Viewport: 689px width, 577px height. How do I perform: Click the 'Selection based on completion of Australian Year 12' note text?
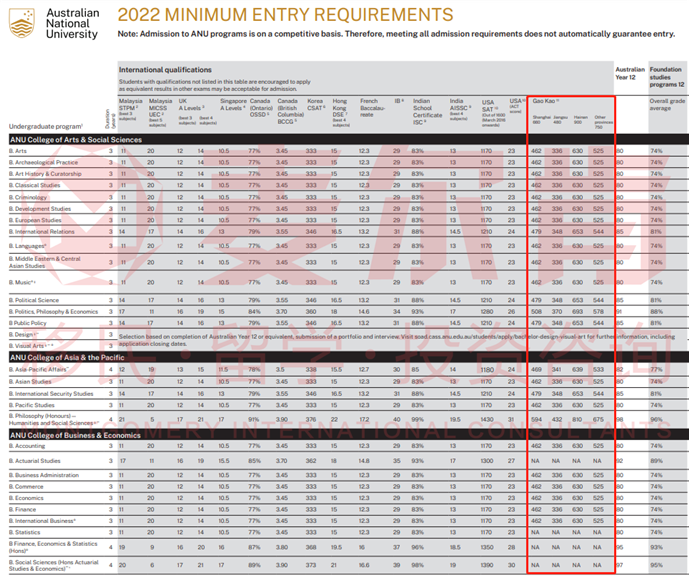point(397,340)
